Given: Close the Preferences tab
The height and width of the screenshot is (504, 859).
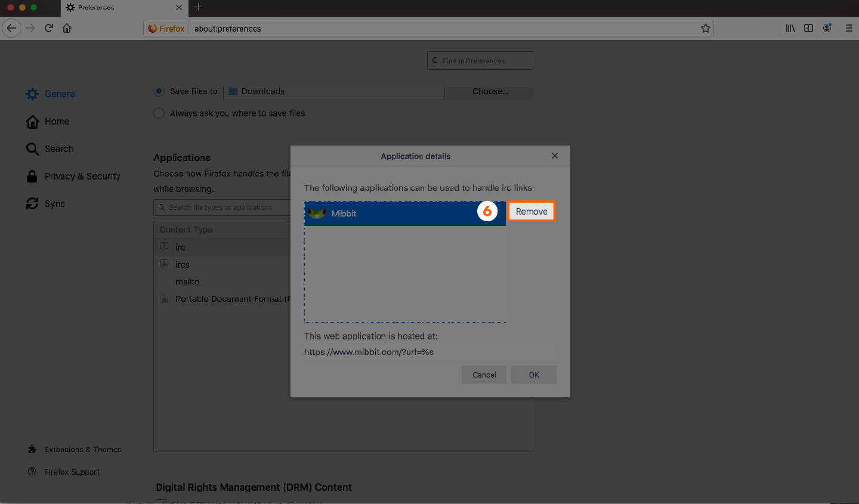Looking at the screenshot, I should (179, 8).
